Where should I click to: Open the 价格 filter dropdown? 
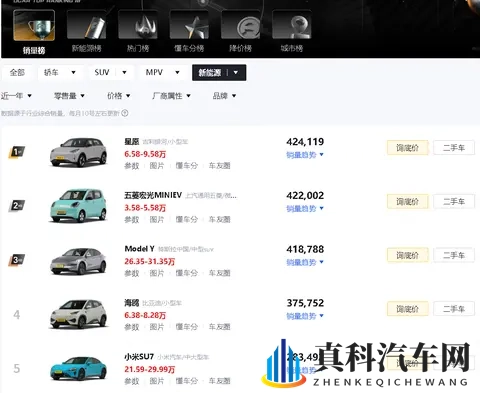click(x=119, y=96)
